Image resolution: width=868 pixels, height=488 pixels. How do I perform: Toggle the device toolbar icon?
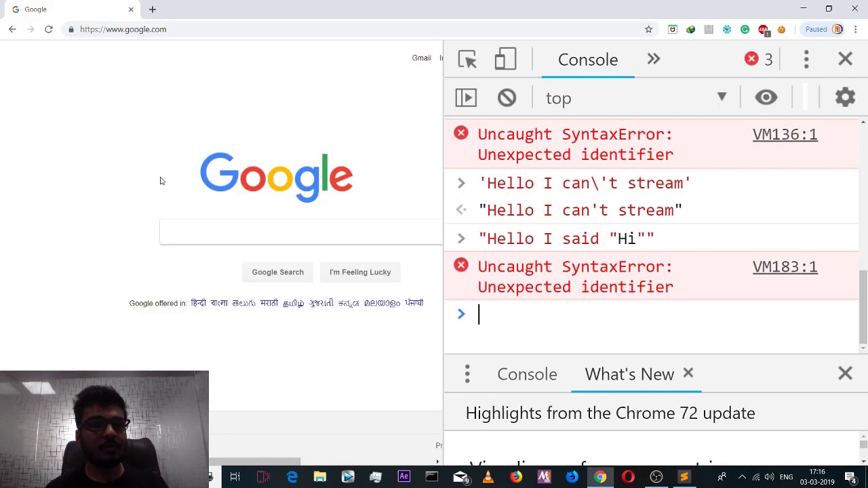point(505,60)
